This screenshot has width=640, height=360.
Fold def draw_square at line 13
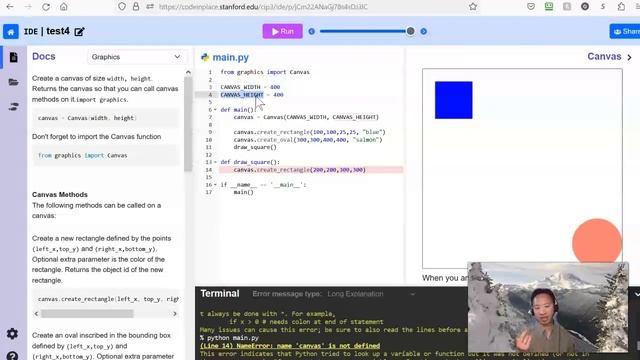coord(216,162)
